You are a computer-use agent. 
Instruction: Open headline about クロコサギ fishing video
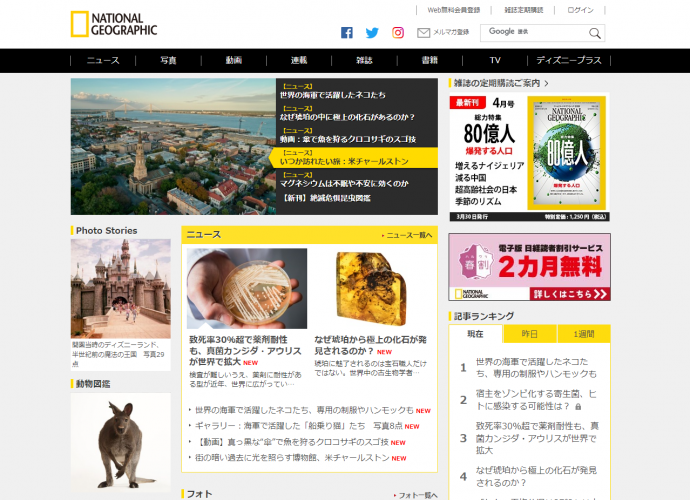348,139
